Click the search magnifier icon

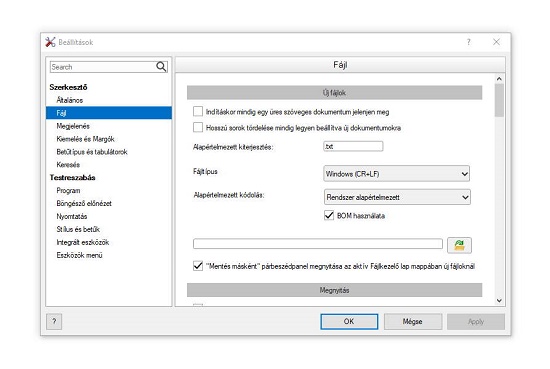coord(161,67)
